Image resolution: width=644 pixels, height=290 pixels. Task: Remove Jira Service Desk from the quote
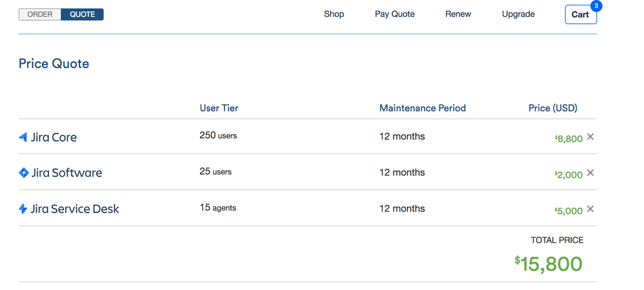tap(590, 209)
